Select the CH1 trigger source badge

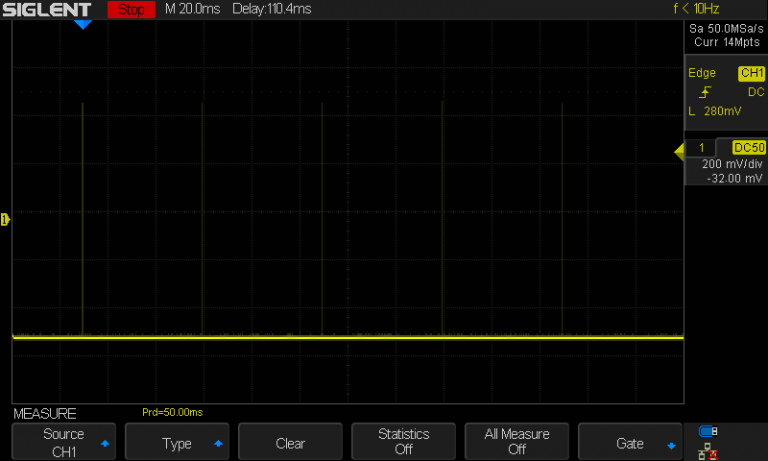pos(750,73)
